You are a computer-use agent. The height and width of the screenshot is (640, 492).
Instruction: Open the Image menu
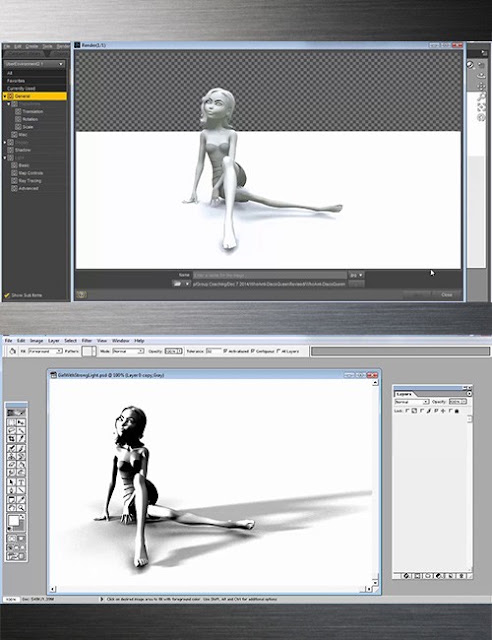[36, 340]
